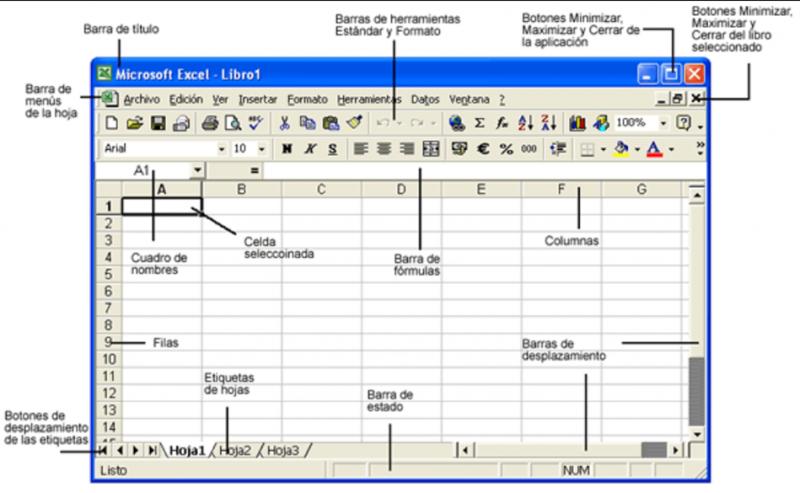Open the Ventana menu
This screenshot has width=800, height=493.
point(469,100)
